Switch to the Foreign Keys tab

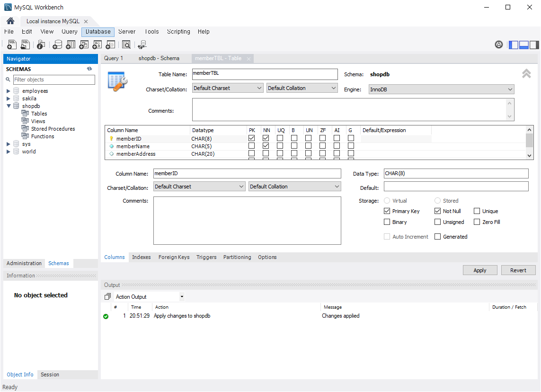(174, 257)
